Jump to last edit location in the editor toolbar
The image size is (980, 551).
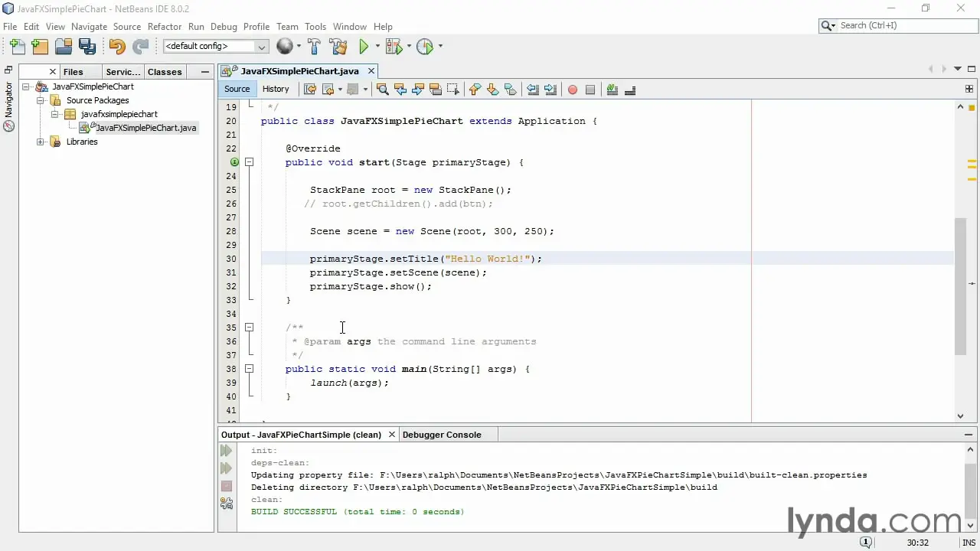[310, 90]
